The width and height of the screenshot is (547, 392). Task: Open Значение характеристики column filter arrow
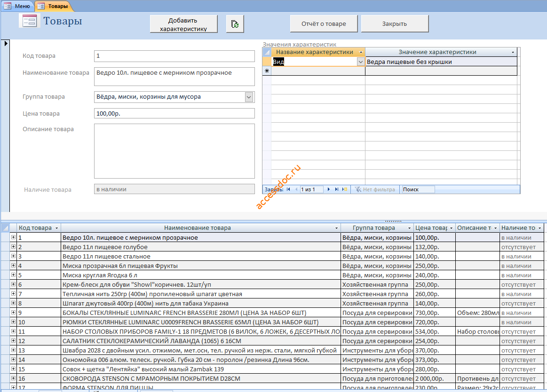513,52
